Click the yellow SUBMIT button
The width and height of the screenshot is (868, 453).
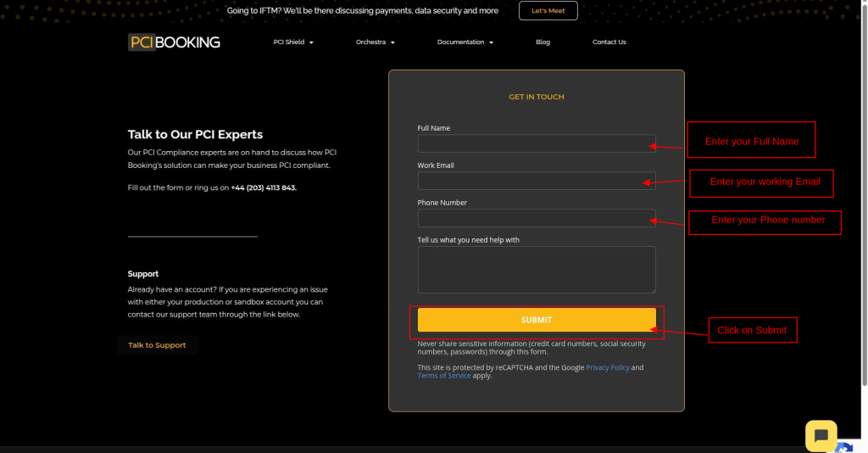coord(537,320)
